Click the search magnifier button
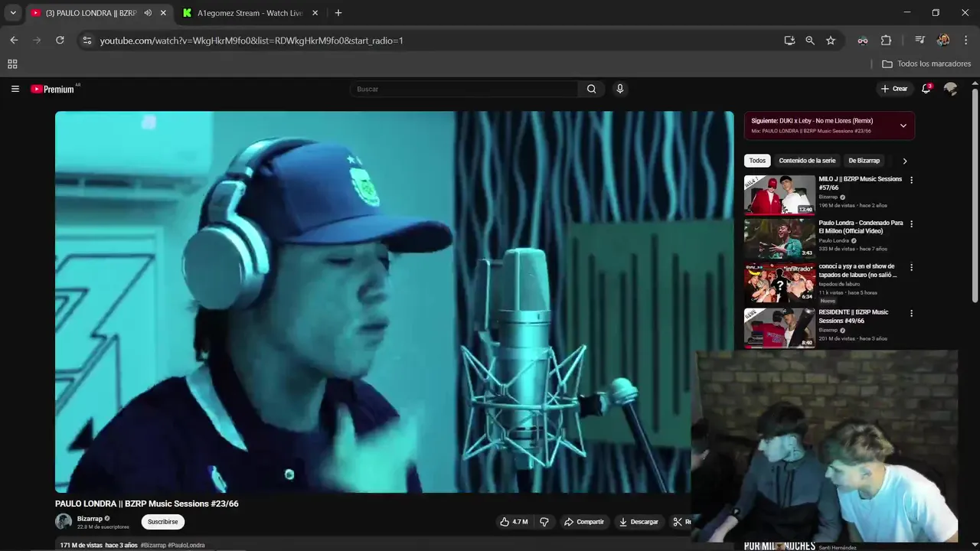 tap(591, 89)
